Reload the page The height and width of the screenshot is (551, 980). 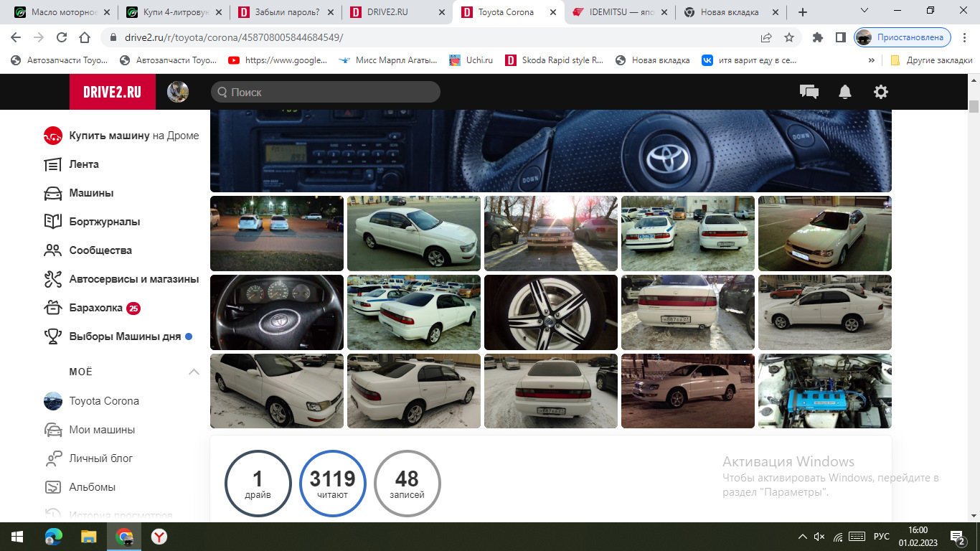tap(62, 37)
